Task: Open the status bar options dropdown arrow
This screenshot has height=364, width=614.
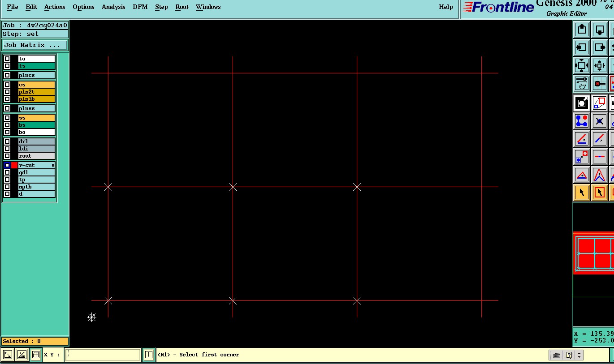Action: click(x=579, y=355)
